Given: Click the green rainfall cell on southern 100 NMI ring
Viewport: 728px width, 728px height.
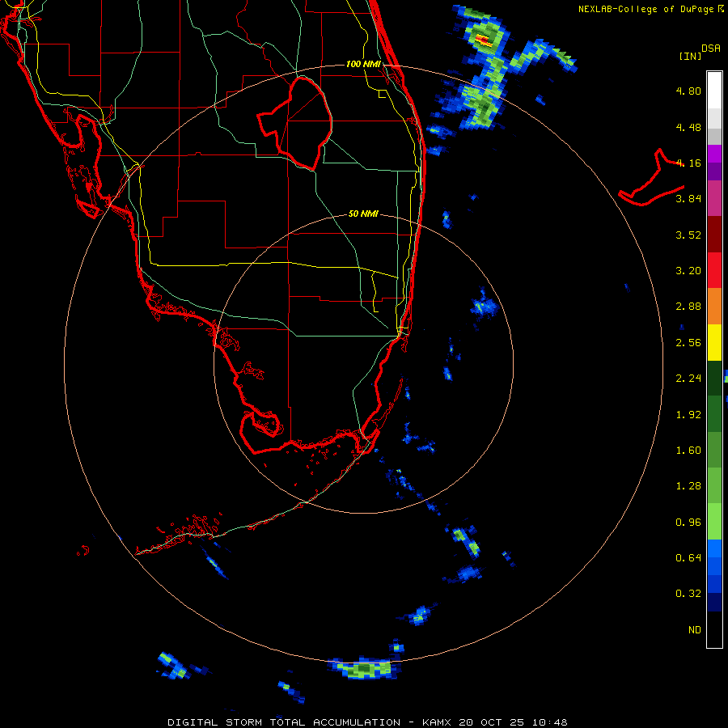Looking at the screenshot, I should [x=365, y=670].
